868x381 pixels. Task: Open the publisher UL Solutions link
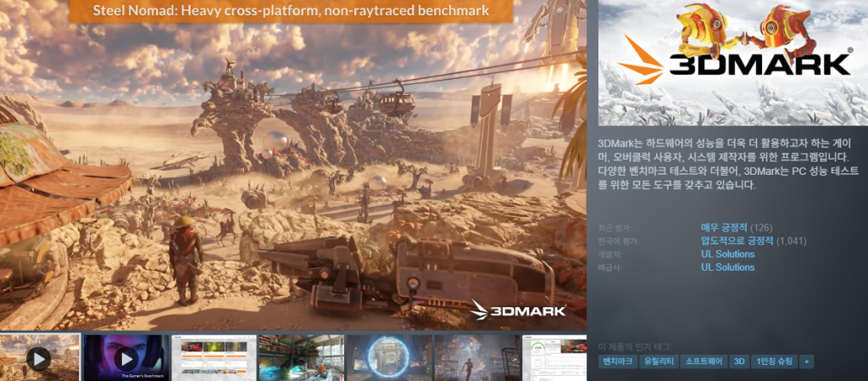point(727,267)
